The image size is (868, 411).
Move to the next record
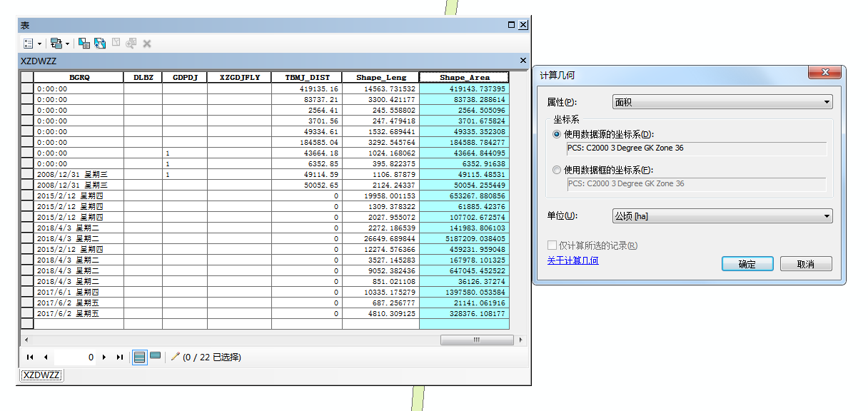(104, 357)
